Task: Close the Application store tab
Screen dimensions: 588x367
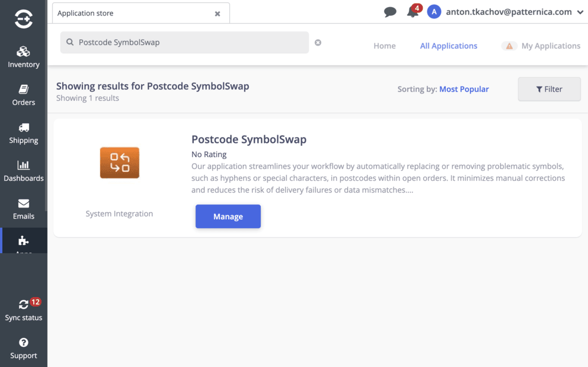Action: point(218,14)
